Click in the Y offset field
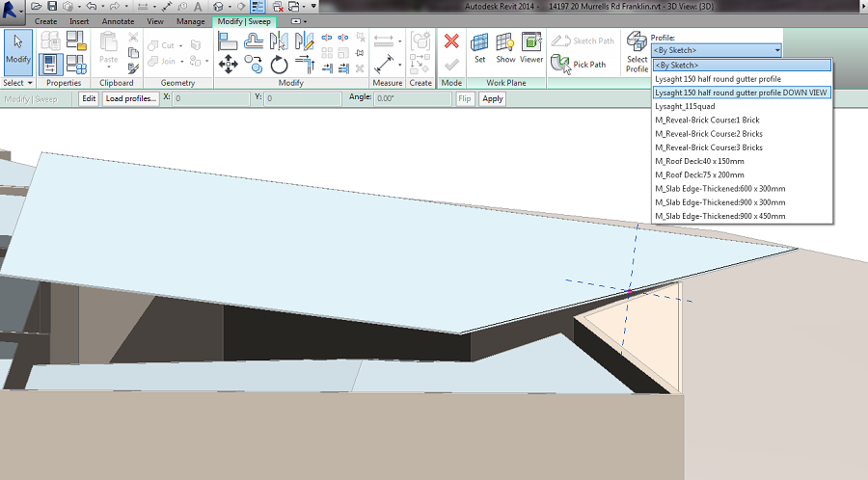This screenshot has width=868, height=480. 303,98
